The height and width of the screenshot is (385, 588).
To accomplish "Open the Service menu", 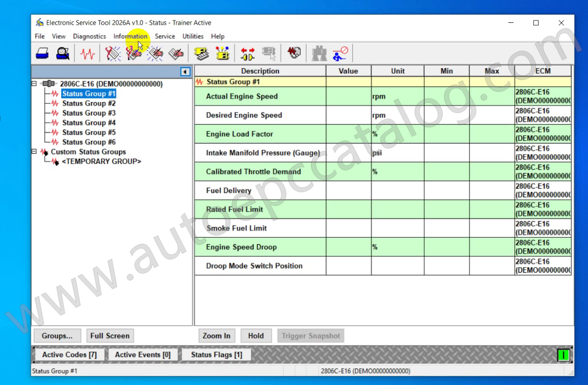I will (x=165, y=36).
